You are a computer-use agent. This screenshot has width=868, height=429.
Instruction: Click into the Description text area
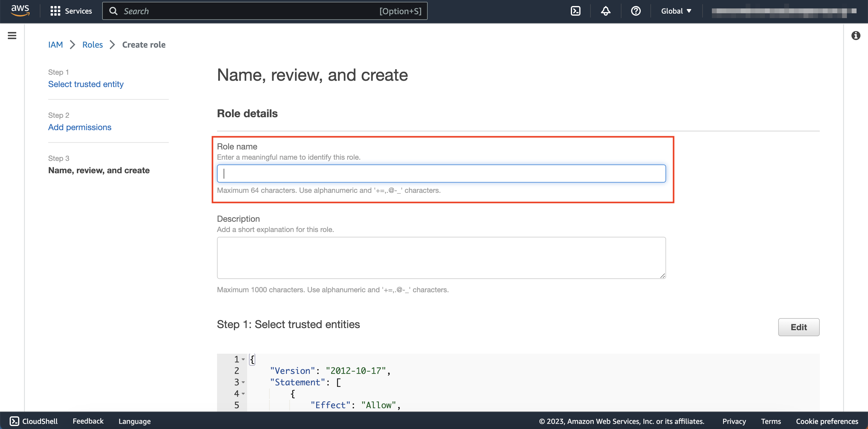coord(441,258)
